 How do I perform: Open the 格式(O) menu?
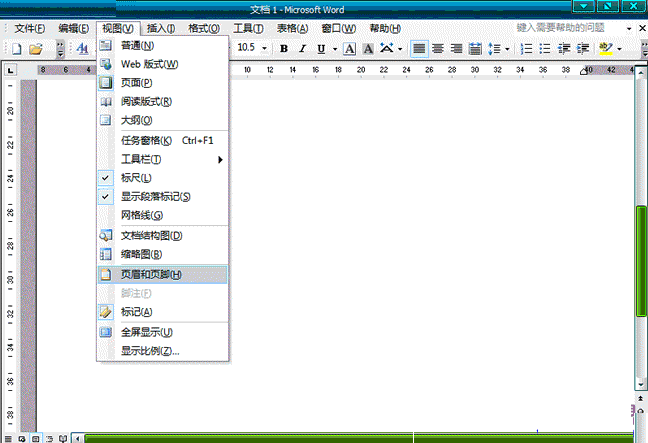coord(204,29)
